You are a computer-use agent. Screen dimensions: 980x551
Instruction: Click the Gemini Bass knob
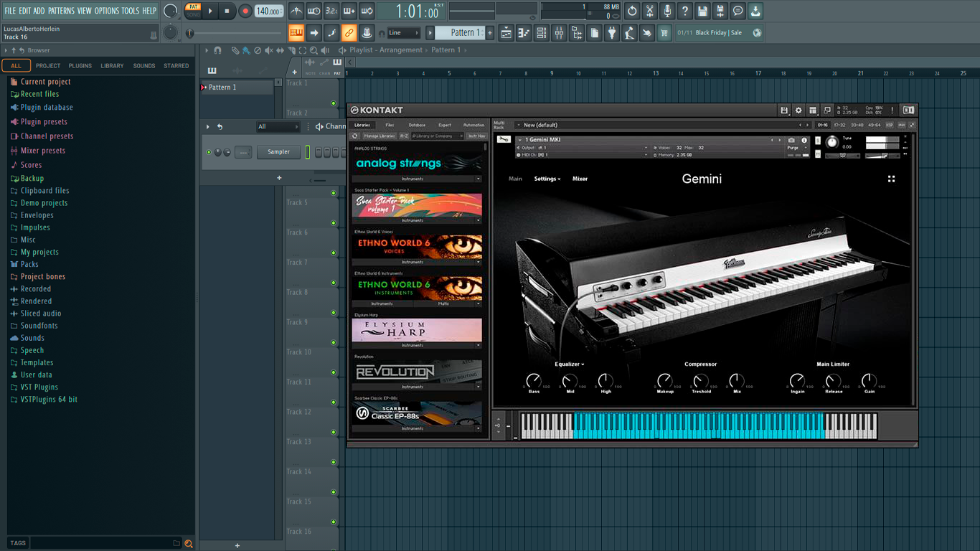click(x=534, y=380)
